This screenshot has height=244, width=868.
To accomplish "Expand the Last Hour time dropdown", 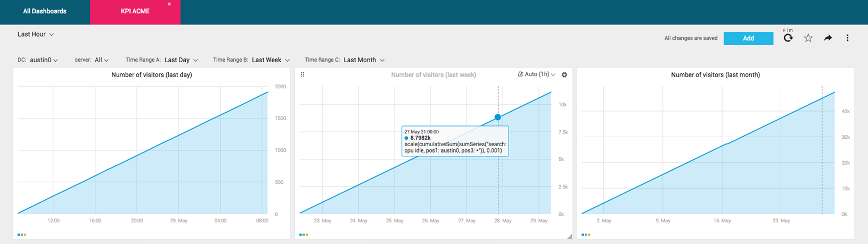I will click(x=36, y=34).
